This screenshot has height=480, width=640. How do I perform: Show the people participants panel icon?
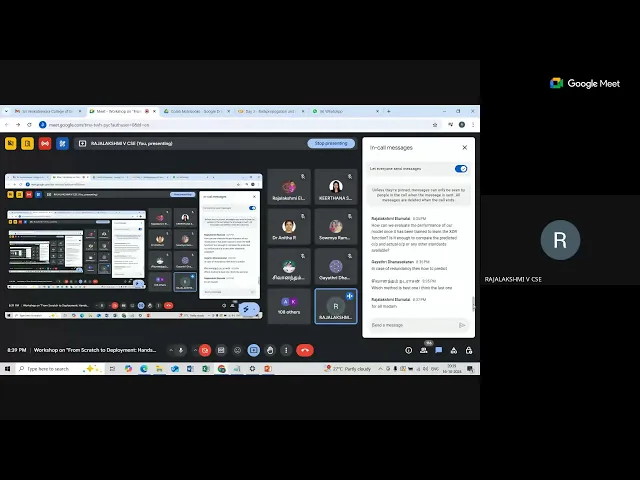[x=424, y=350]
